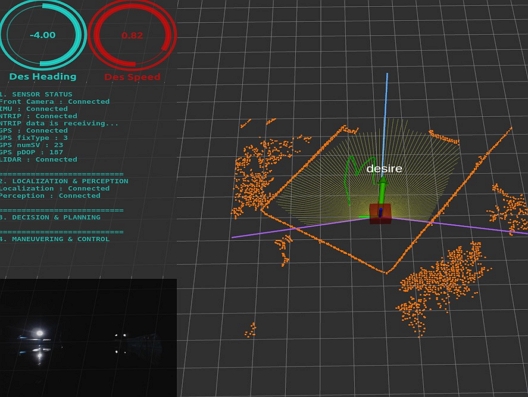Click the green desire arrow marker
This screenshot has width=528, height=397.
(x=382, y=191)
